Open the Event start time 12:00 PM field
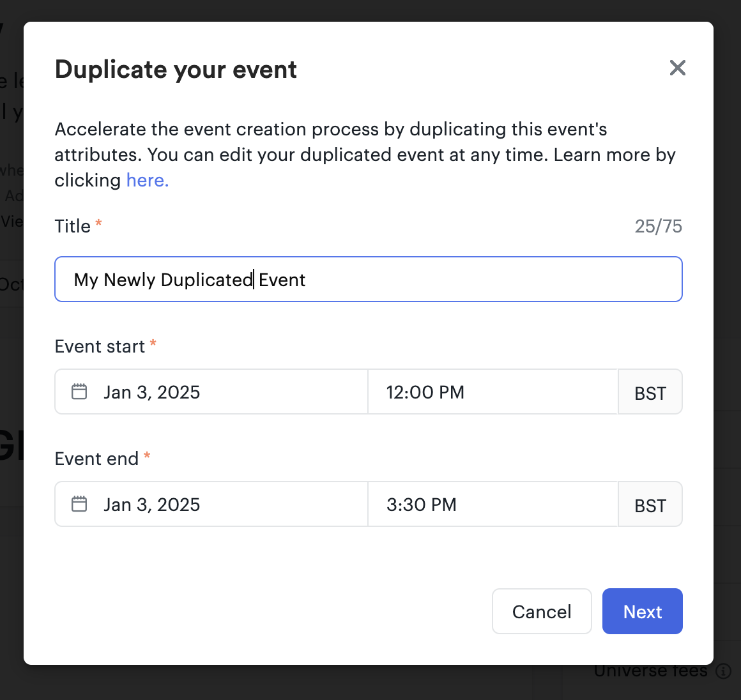The height and width of the screenshot is (700, 741). [x=493, y=392]
